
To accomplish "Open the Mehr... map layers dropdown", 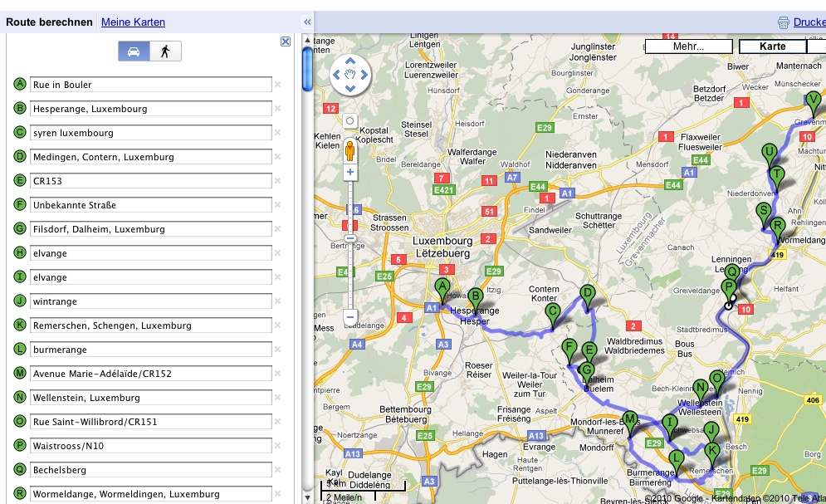I will point(688,46).
